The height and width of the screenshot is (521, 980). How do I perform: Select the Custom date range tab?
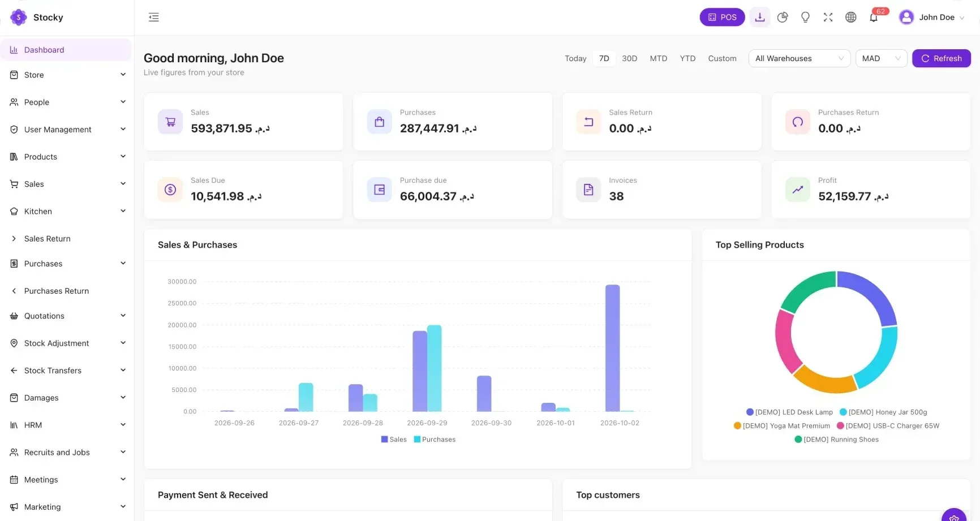[x=722, y=58]
